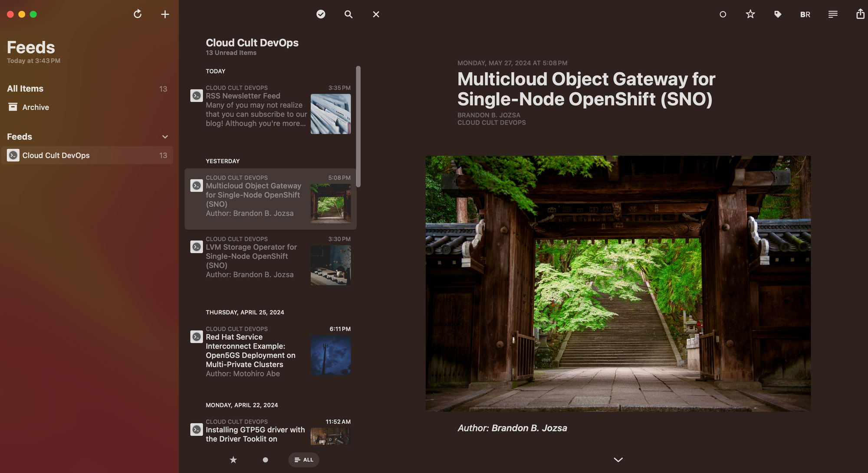Image resolution: width=868 pixels, height=473 pixels.
Task: Select the share icon in top right
Action: click(x=860, y=15)
